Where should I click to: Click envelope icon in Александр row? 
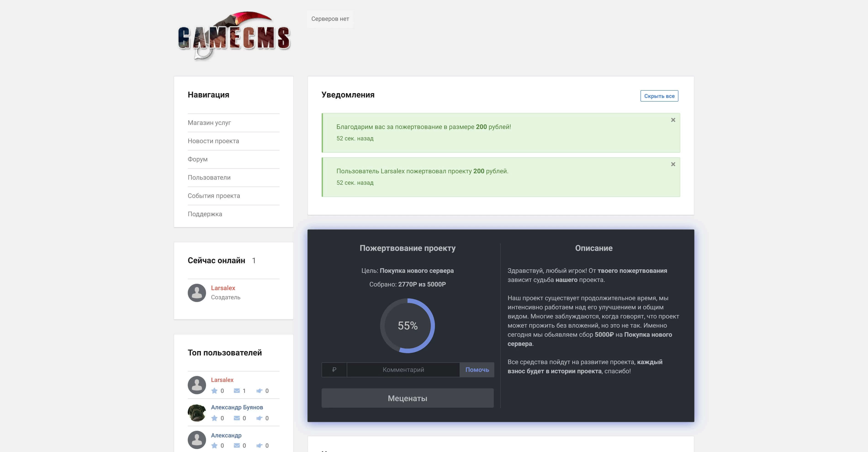click(x=237, y=446)
